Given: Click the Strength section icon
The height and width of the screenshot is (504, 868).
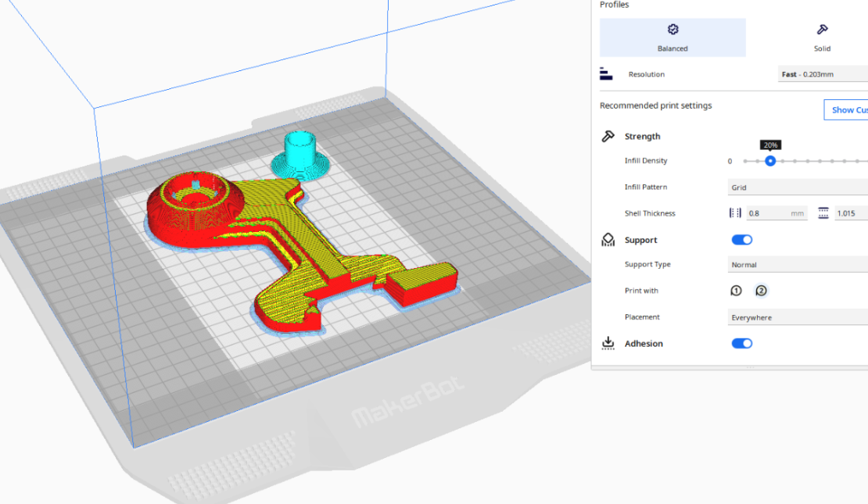Looking at the screenshot, I should pos(608,136).
